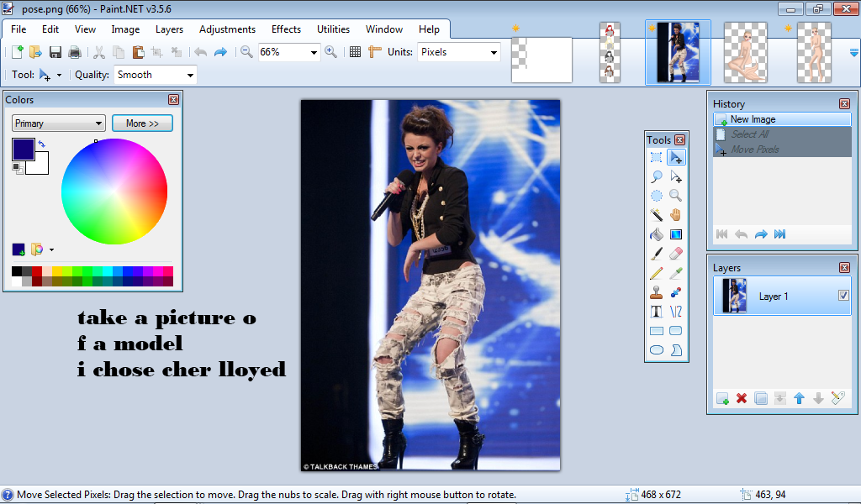Viewport: 861px width, 504px height.
Task: Click History fast forward button
Action: coord(779,234)
